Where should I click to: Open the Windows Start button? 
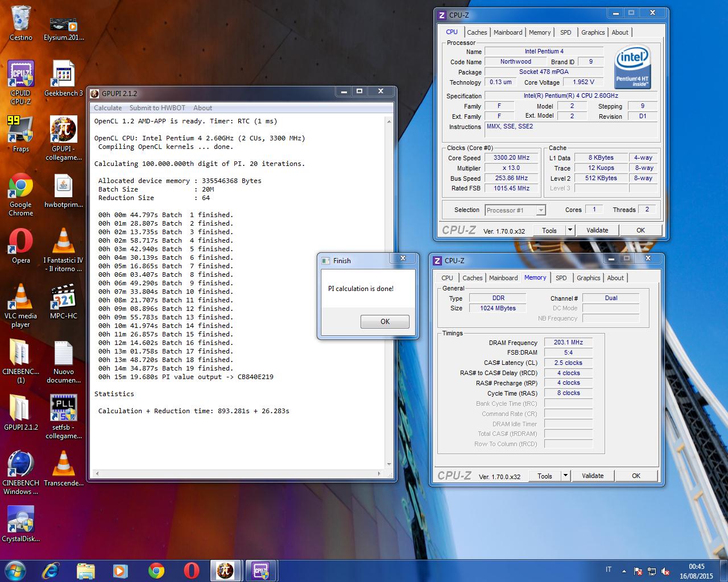15,570
